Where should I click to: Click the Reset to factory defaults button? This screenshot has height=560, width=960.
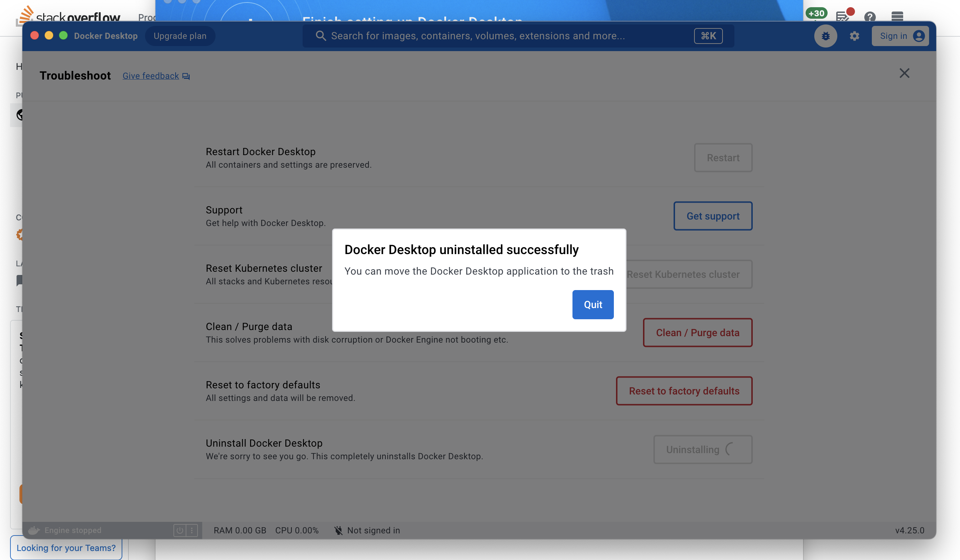(x=684, y=391)
